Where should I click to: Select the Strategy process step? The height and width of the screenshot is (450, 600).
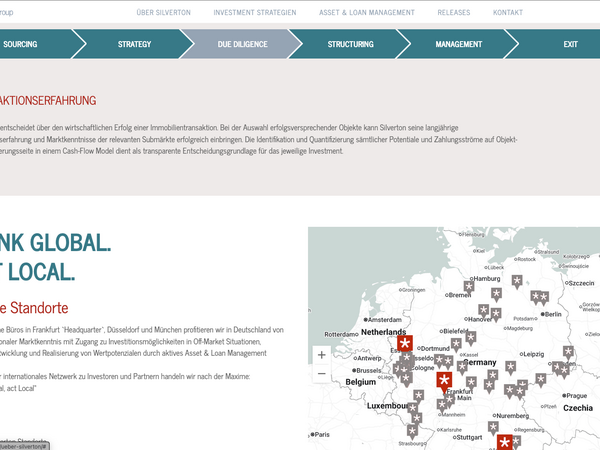pos(134,44)
